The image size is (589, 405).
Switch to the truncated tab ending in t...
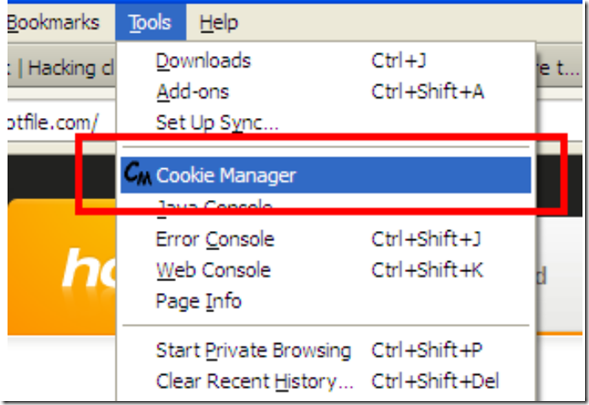560,68
